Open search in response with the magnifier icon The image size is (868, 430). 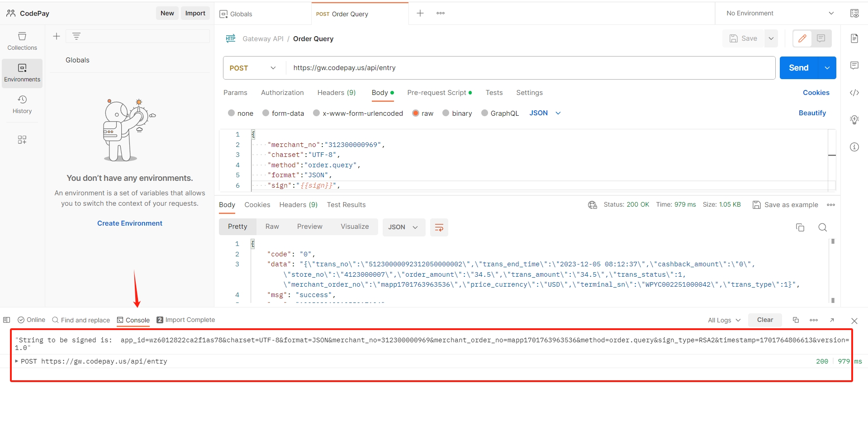[x=822, y=227]
